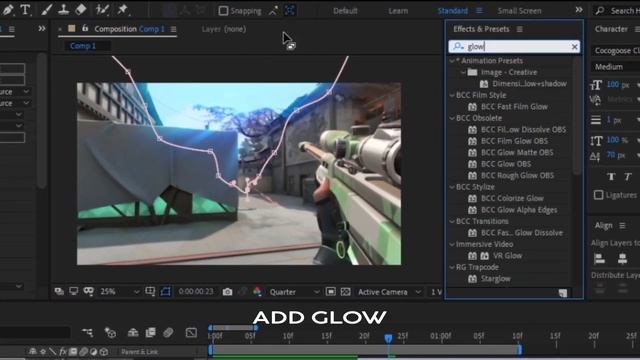Toggle transparency grid button
This screenshot has width=640, height=360.
345,291
